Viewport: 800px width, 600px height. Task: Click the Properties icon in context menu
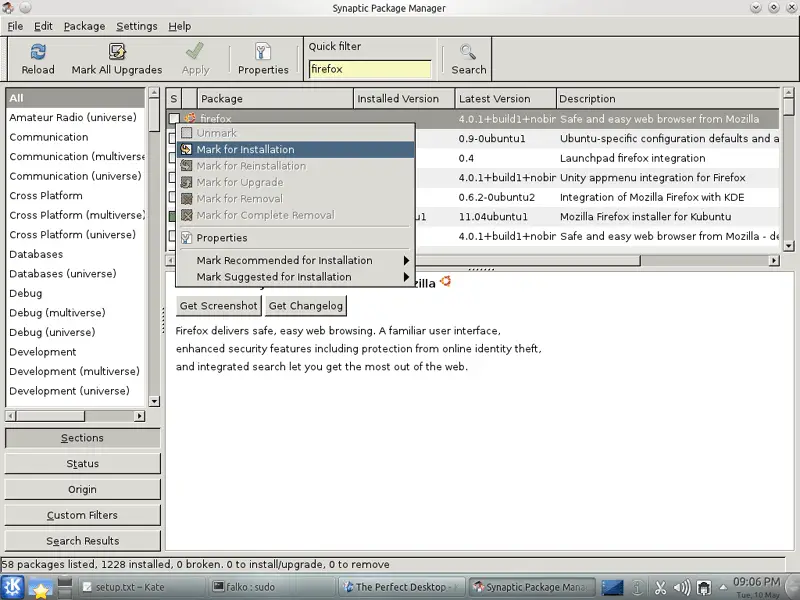(186, 238)
